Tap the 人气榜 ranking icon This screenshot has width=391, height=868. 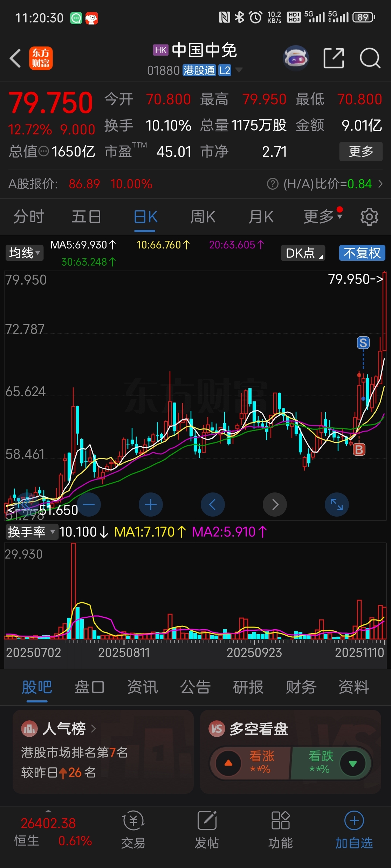point(29,729)
